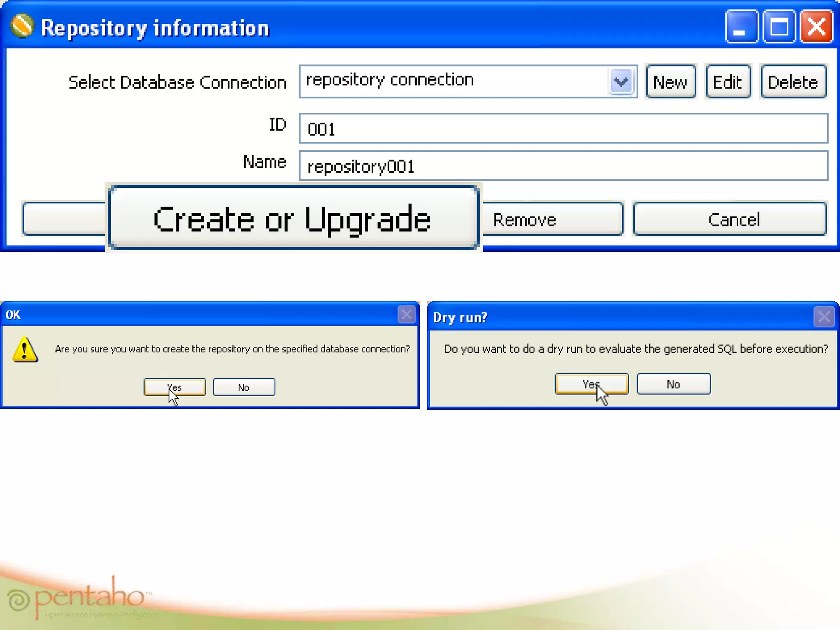The width and height of the screenshot is (840, 630).
Task: Click the ID input field
Action: point(563,129)
